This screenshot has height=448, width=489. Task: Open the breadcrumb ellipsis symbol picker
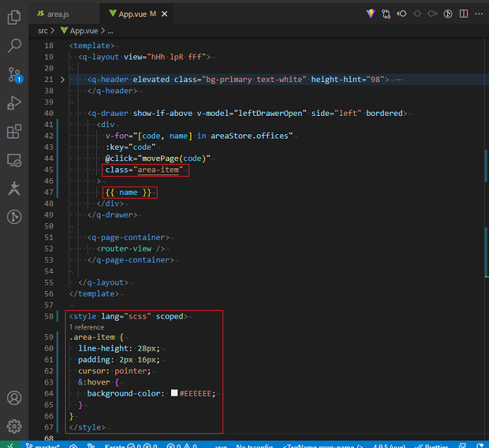[110, 31]
